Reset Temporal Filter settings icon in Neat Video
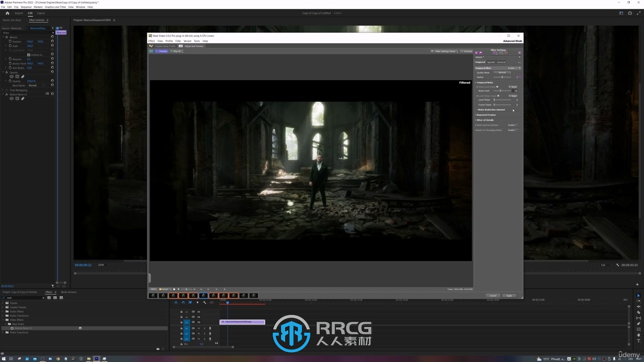This screenshot has width=644, height=362. point(520,68)
